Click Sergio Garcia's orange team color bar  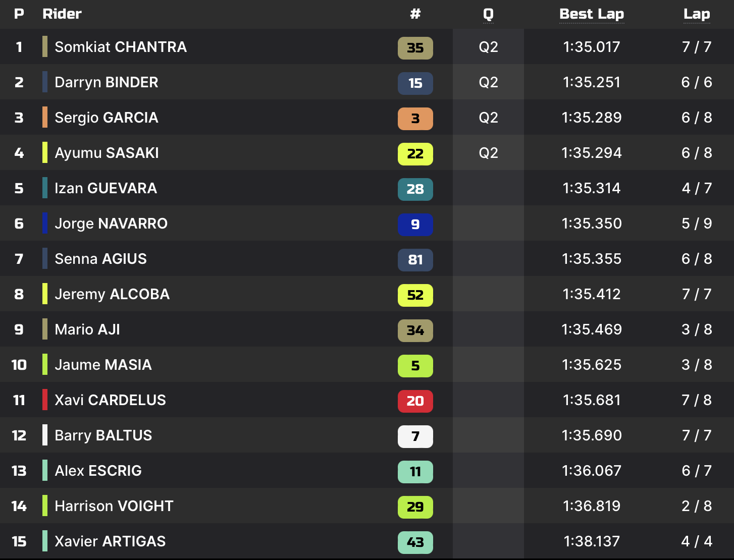pos(45,118)
